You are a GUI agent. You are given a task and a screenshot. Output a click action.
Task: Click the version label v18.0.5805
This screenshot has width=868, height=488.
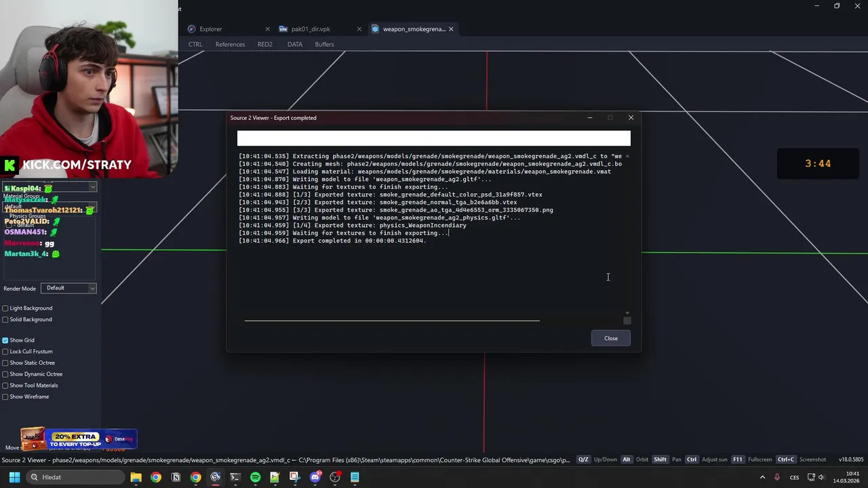pos(851,460)
